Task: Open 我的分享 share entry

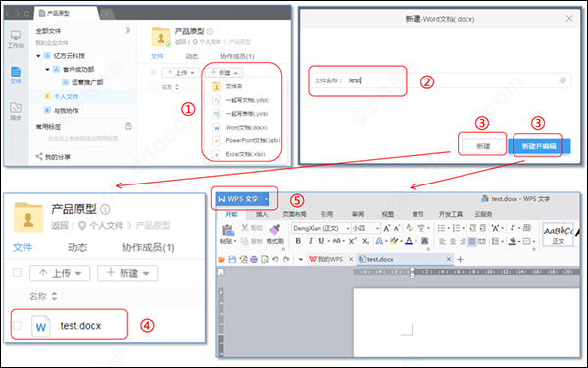Action: click(53, 157)
